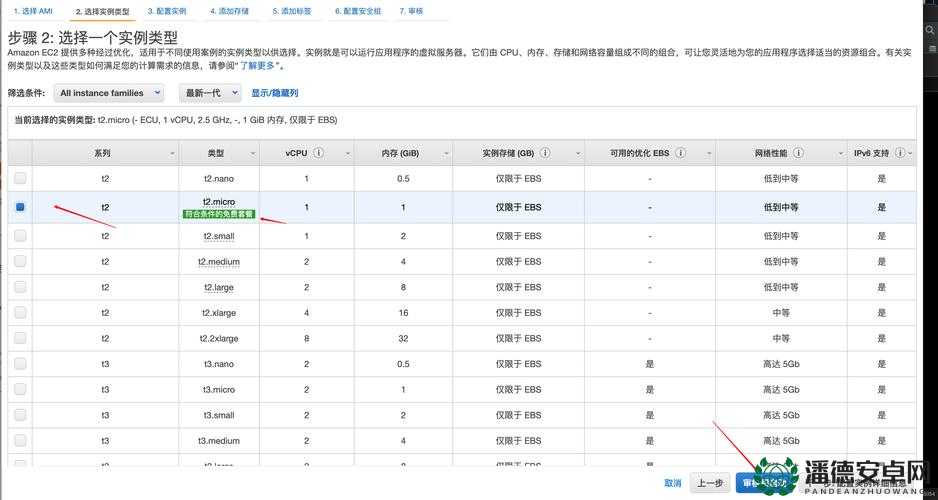Select the t2.2xlarge row checkbox
938x500 pixels.
coord(20,338)
